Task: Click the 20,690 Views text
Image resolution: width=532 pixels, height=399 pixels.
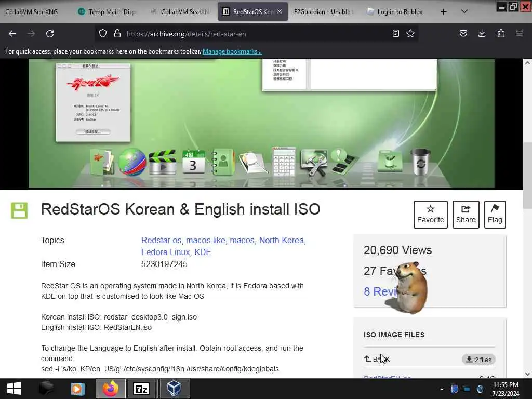Action: [x=397, y=250]
